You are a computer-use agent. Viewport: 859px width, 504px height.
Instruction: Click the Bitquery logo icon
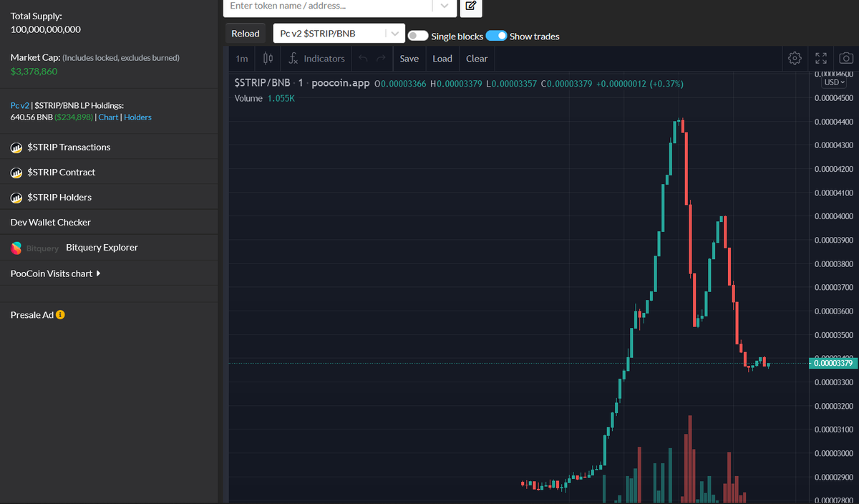(16, 248)
